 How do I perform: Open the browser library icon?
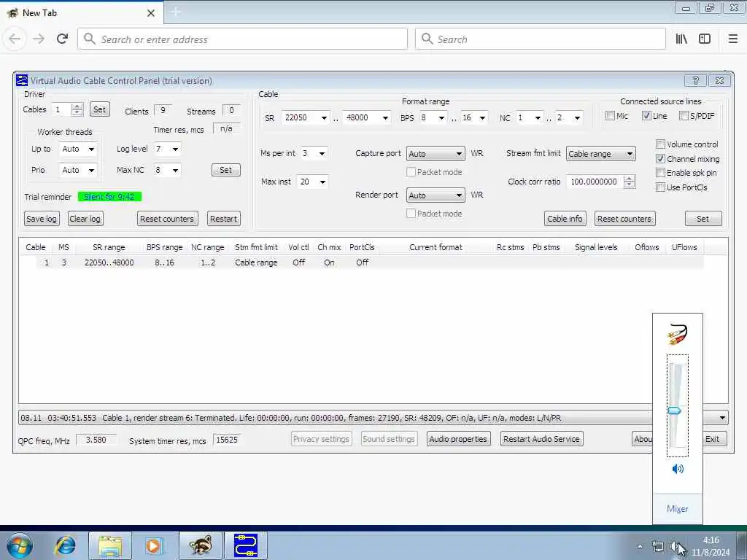(681, 39)
